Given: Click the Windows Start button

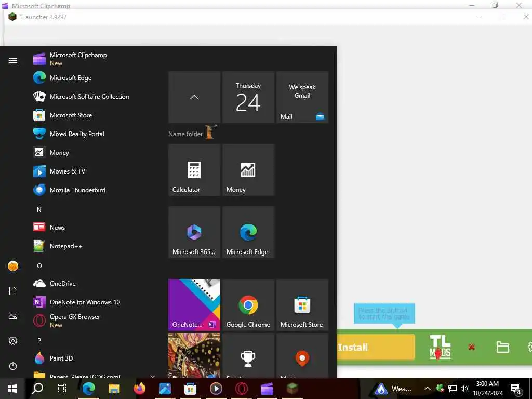Looking at the screenshot, I should (12, 389).
